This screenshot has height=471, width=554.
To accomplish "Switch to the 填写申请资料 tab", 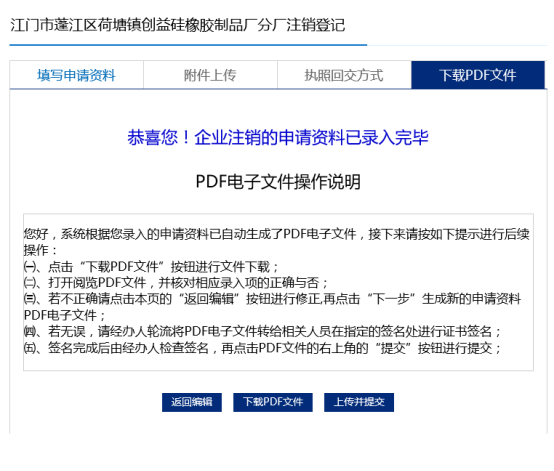I will point(76,75).
